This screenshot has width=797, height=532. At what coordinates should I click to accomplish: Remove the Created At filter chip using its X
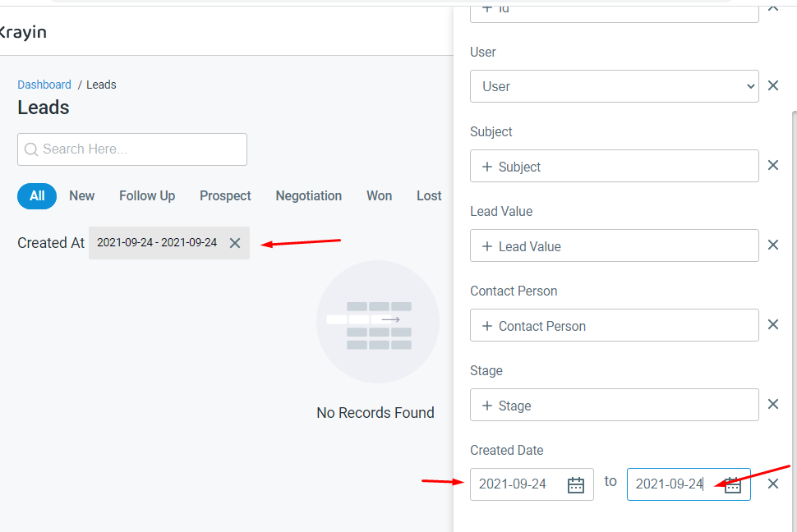click(235, 243)
